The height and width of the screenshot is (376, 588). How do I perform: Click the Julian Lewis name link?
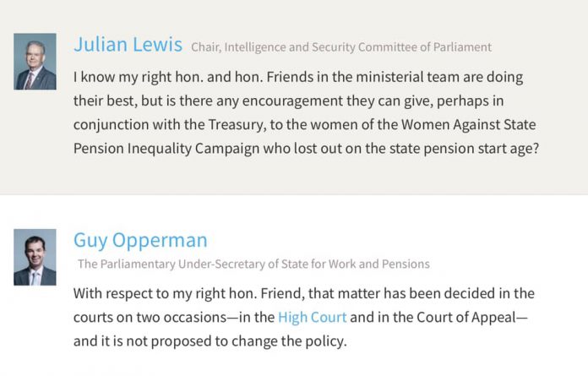tap(128, 44)
